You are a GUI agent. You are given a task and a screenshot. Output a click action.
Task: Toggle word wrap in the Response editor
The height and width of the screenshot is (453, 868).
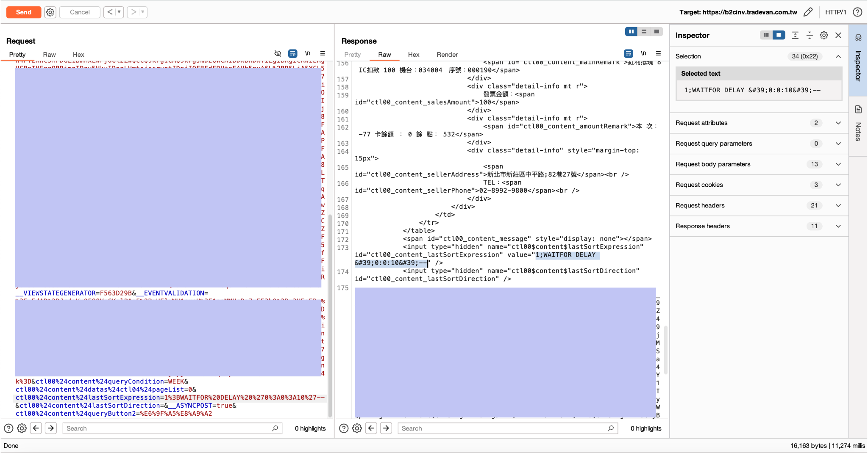(628, 53)
